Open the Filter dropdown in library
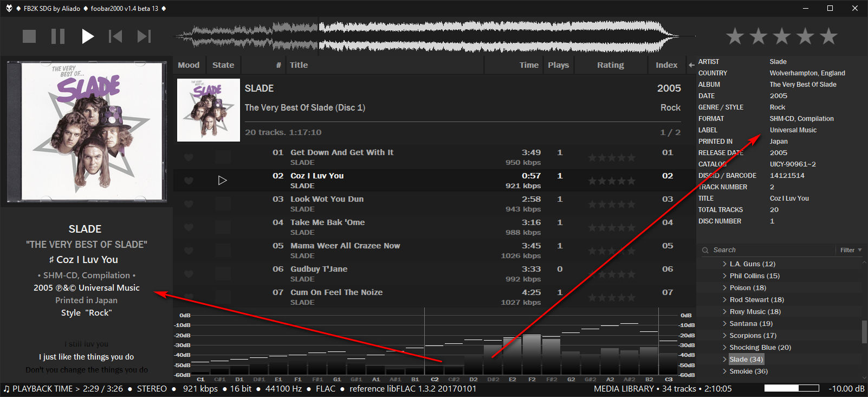This screenshot has width=868, height=397. 851,250
